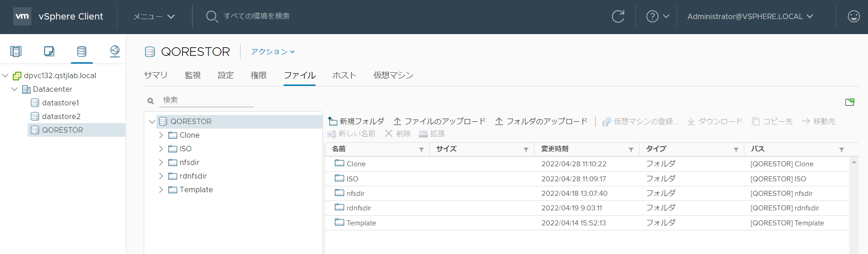Collapse the QORESTOR root in file tree
This screenshot has width=868, height=254.
152,122
